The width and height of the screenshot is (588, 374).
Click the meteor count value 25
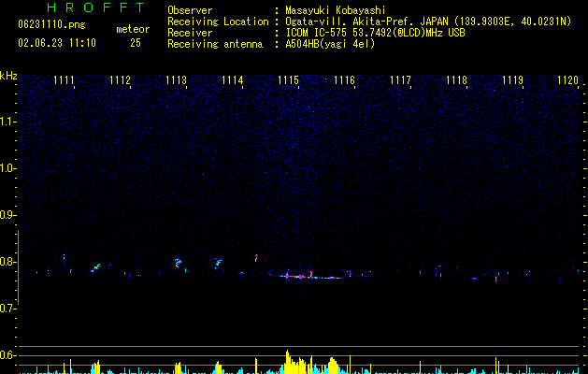tap(136, 43)
